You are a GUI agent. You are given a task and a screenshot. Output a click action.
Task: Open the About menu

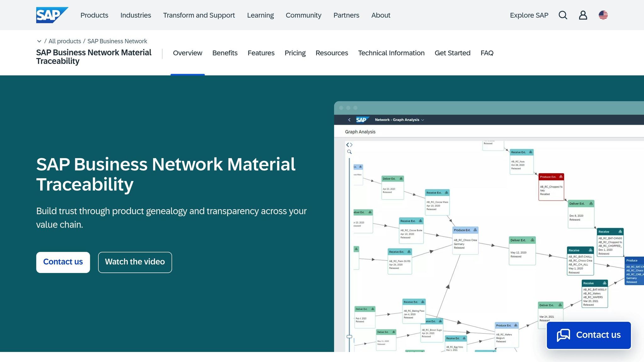pos(381,15)
